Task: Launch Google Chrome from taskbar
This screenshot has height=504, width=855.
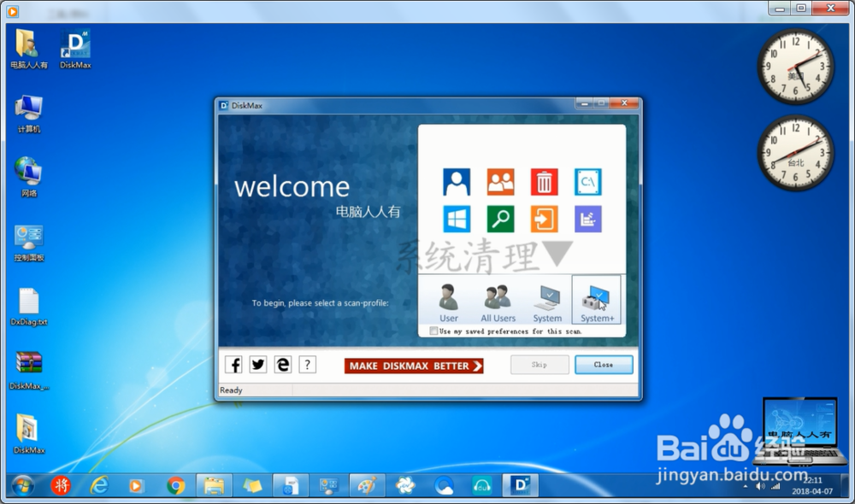Action: [175, 485]
